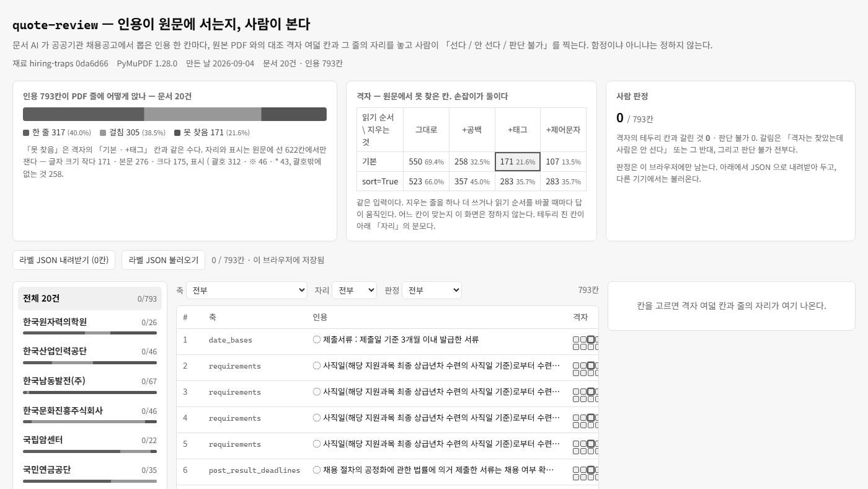Click the 격자 mini-grid glyph in row 6

(587, 473)
